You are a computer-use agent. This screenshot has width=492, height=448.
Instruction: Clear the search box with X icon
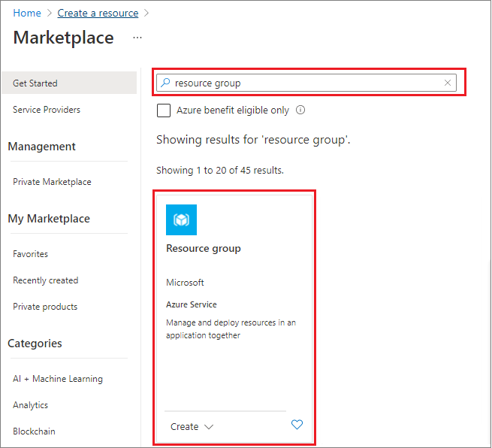point(448,83)
